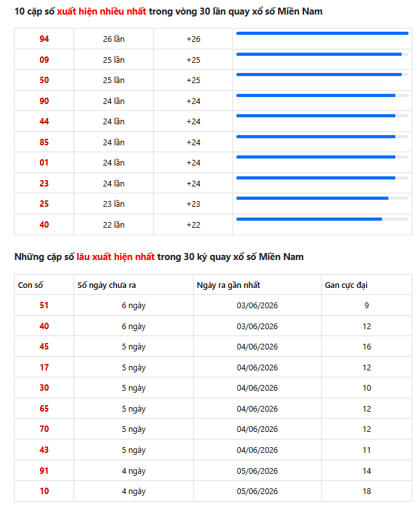
Task: Click number 85 in the frequency table
Action: 44,142
